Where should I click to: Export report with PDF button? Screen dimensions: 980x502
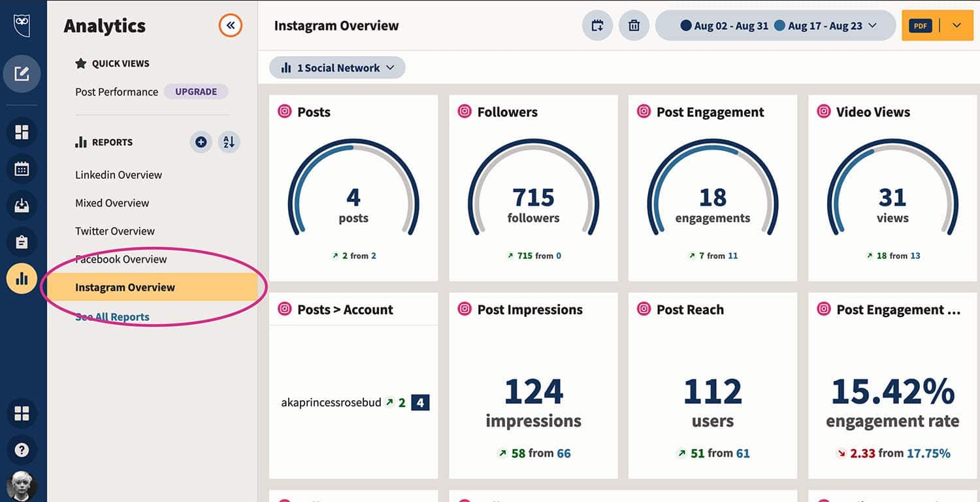[921, 25]
